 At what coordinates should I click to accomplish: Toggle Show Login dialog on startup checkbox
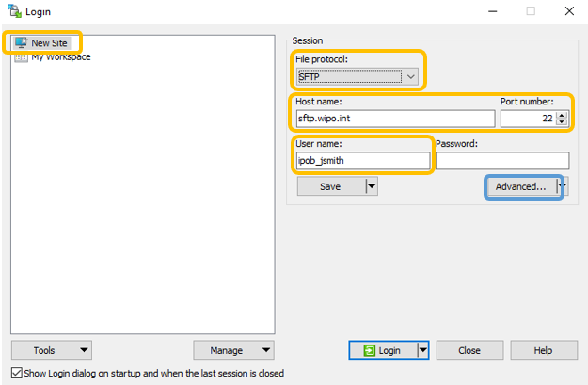[x=18, y=373]
